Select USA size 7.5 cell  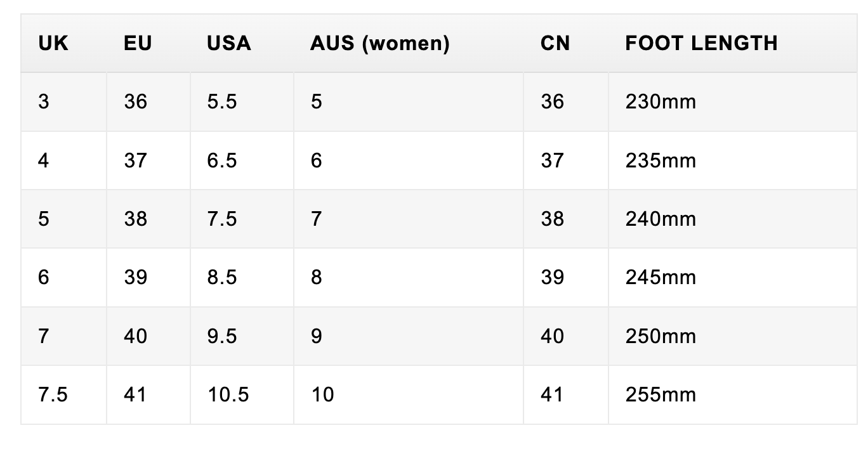click(x=222, y=219)
